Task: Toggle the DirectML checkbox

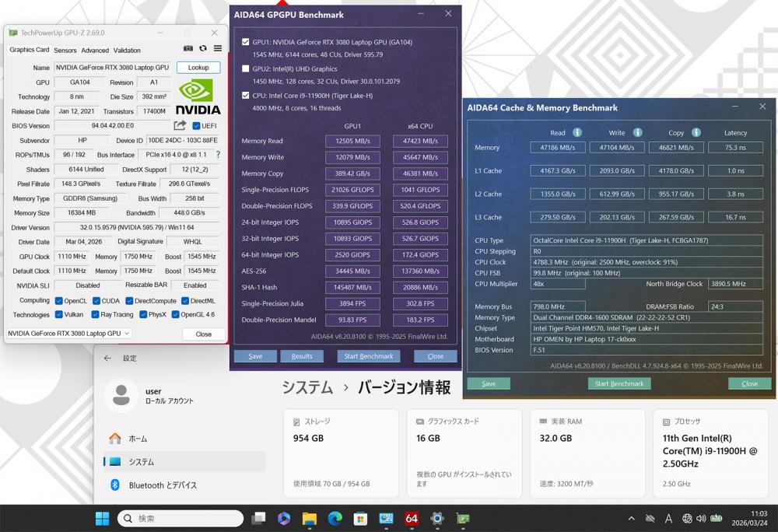Action: 184,301
